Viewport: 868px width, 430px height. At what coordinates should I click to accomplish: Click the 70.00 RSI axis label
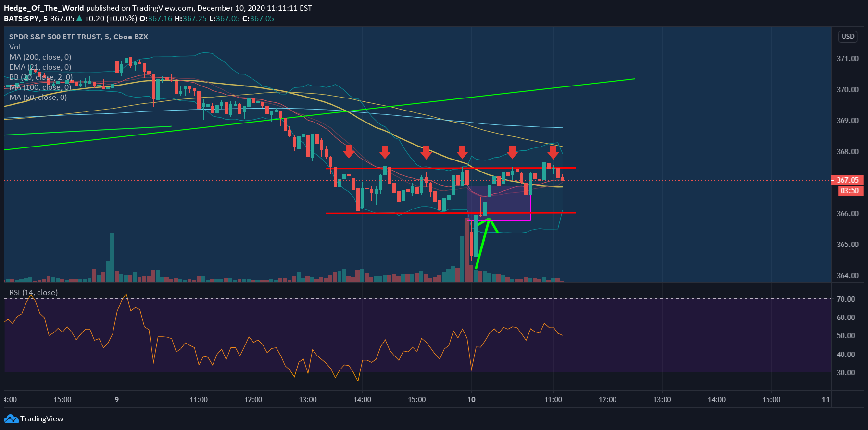pyautogui.click(x=846, y=299)
